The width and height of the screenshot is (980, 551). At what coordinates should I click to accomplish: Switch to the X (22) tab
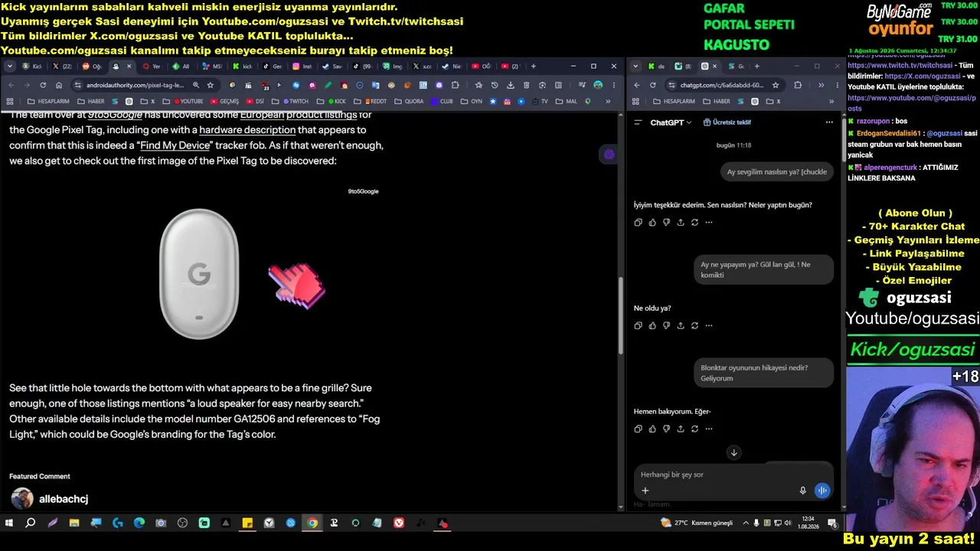(x=63, y=67)
